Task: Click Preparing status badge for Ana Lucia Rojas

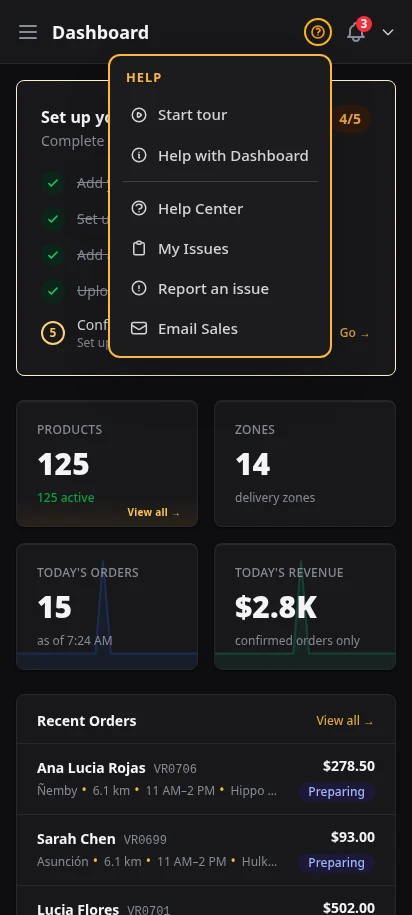Action: point(336,792)
